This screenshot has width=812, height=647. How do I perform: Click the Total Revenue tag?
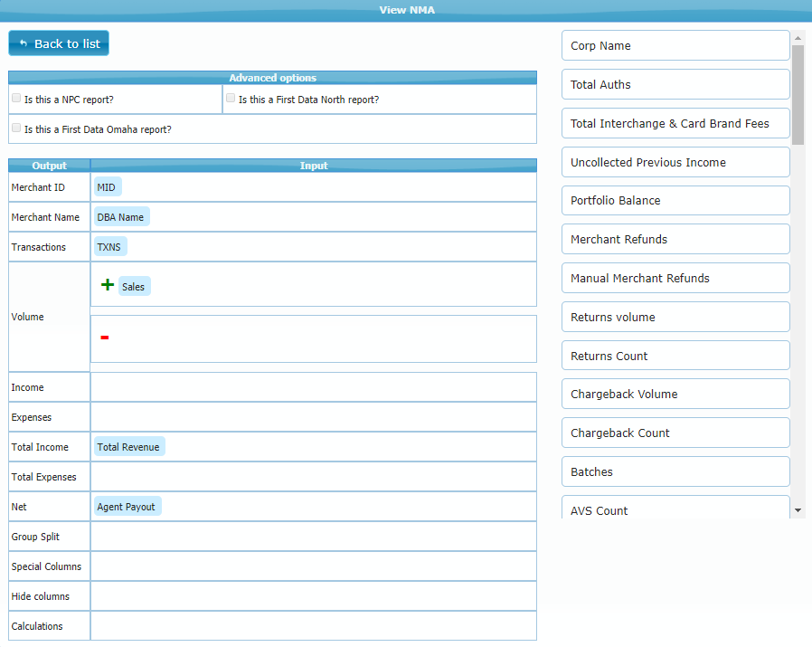128,447
